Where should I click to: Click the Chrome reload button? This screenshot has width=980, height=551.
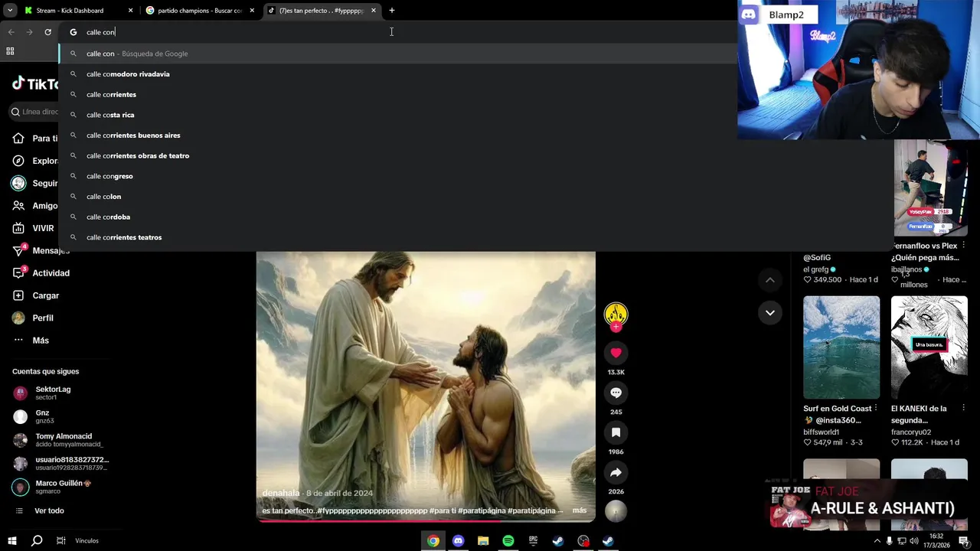[x=47, y=32]
